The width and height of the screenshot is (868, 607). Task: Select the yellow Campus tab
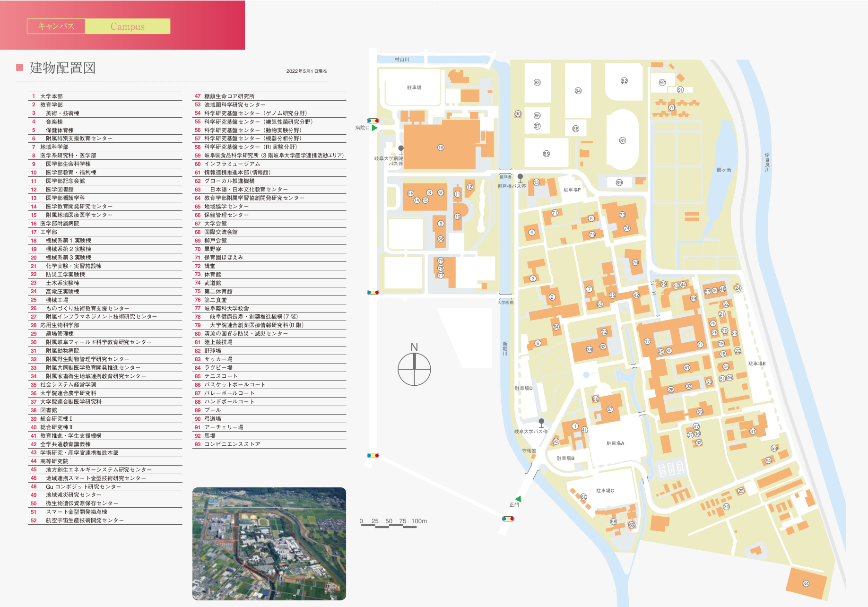tap(128, 26)
